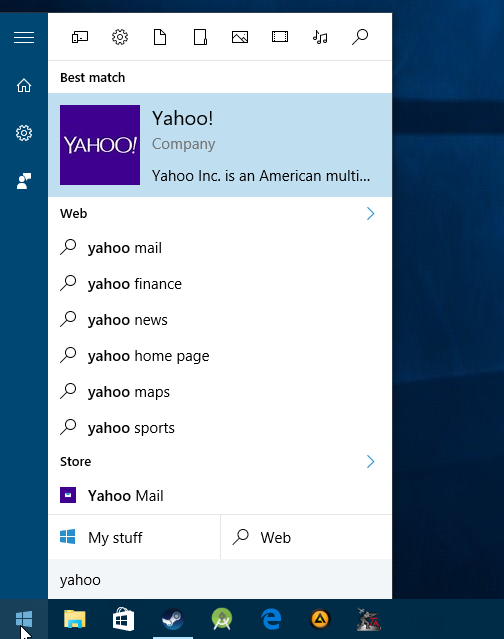Launch File Explorer from taskbar
504x639 pixels.
coord(75,619)
